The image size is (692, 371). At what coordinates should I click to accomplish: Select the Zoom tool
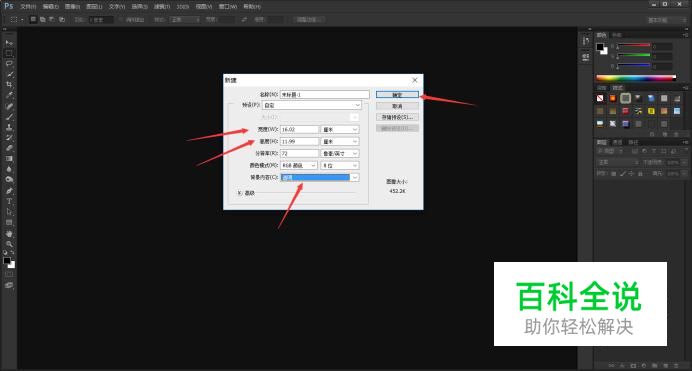pyautogui.click(x=9, y=244)
